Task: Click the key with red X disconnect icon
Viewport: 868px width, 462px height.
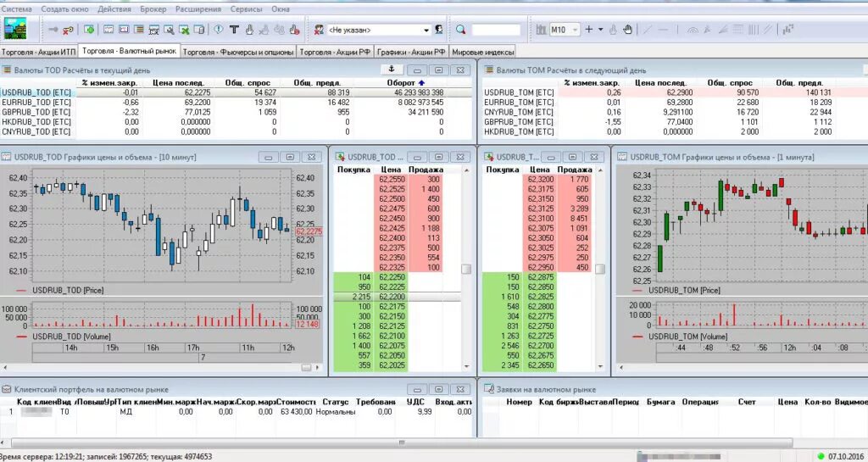Action: tap(68, 30)
